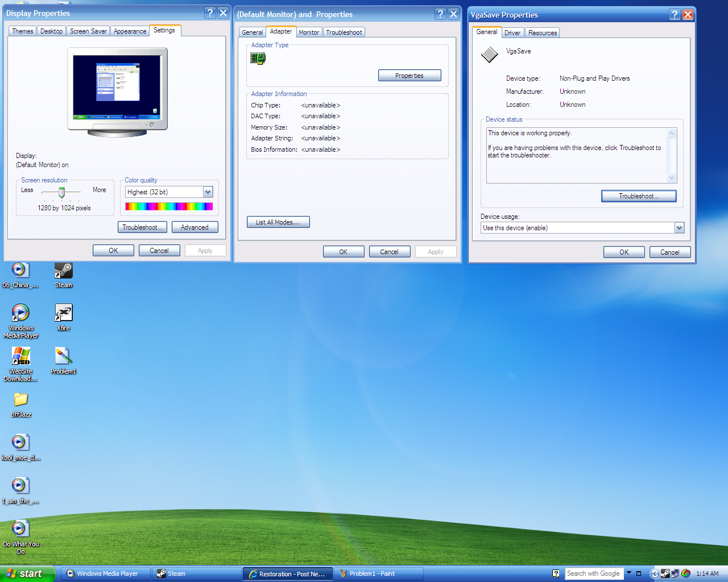Click OK in VgaSave Properties
The width and height of the screenshot is (728, 582).
click(x=624, y=252)
